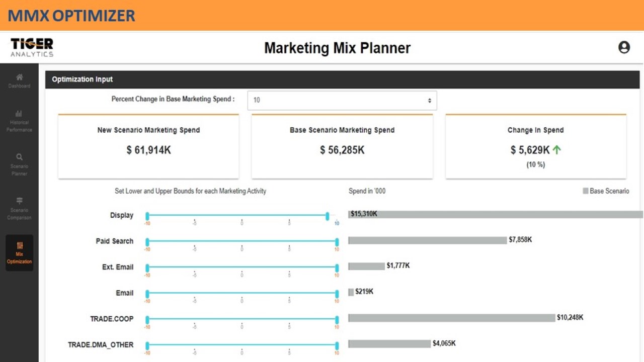Click the Dashboard home icon
Image resolution: width=644 pixels, height=362 pixels.
coord(19,77)
